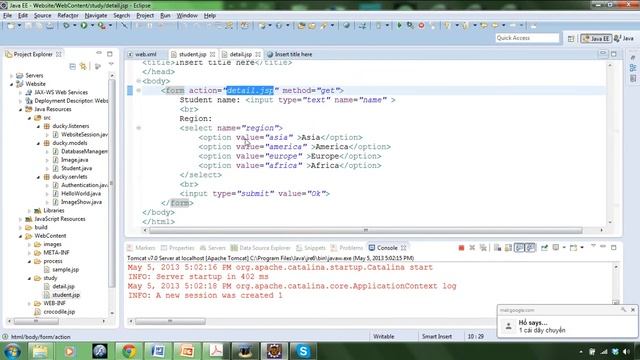
Task: Click Remove Launch gray X icon
Action: coord(472,248)
